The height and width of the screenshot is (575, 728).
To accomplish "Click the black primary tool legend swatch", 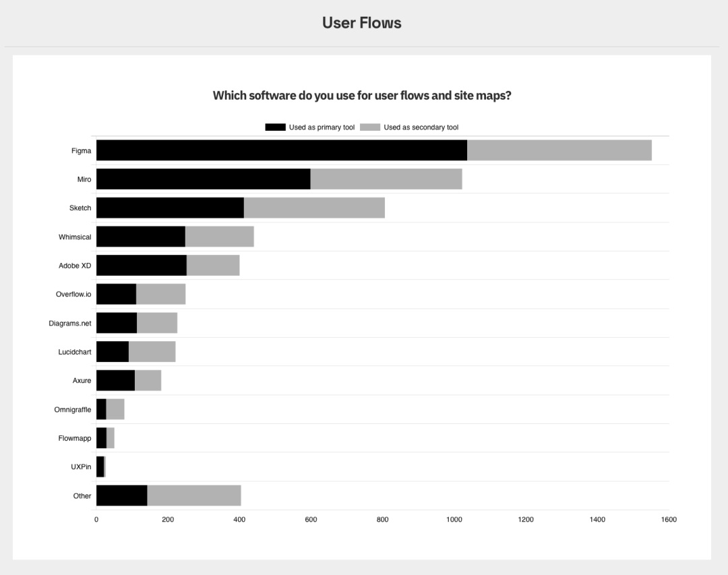I will [x=276, y=127].
